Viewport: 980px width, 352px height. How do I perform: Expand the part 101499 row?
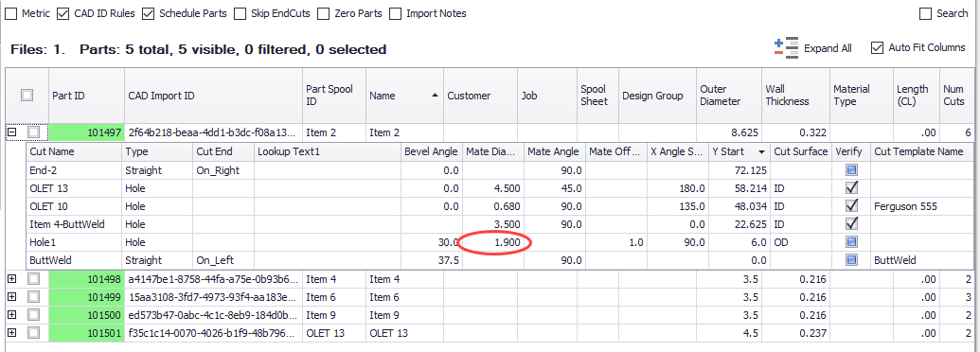11,297
